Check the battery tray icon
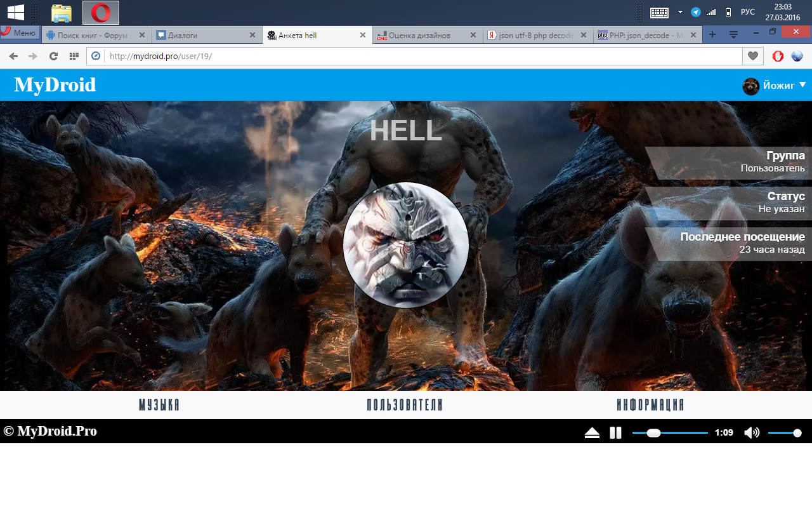Viewport: 812px width, 508px height. point(728,12)
